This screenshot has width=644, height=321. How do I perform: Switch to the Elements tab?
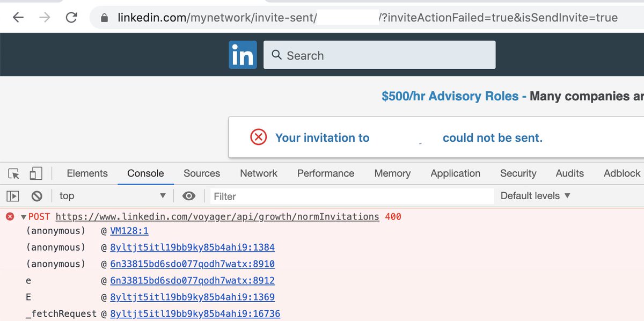tap(87, 173)
